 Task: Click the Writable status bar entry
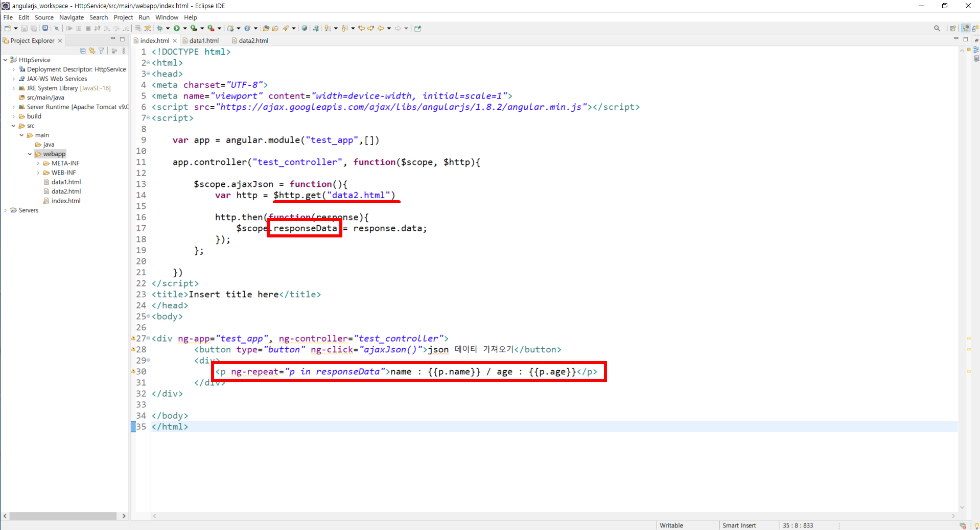(671, 525)
